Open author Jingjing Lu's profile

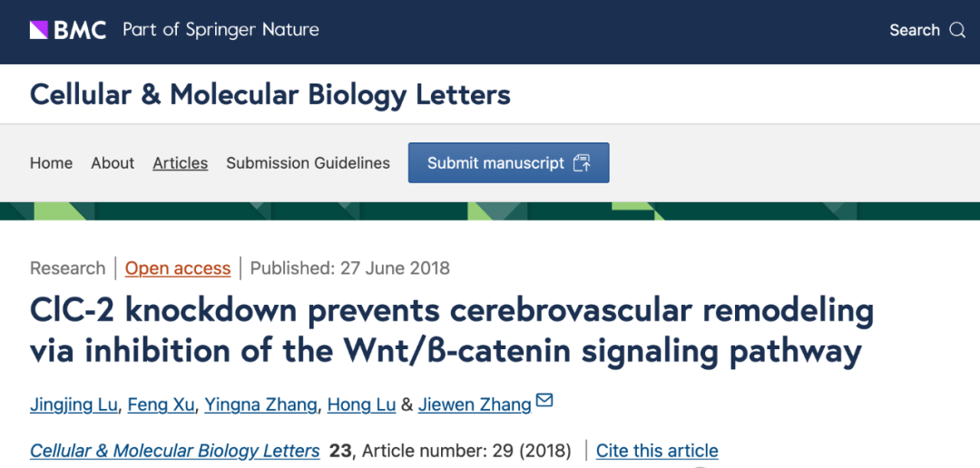pos(73,405)
